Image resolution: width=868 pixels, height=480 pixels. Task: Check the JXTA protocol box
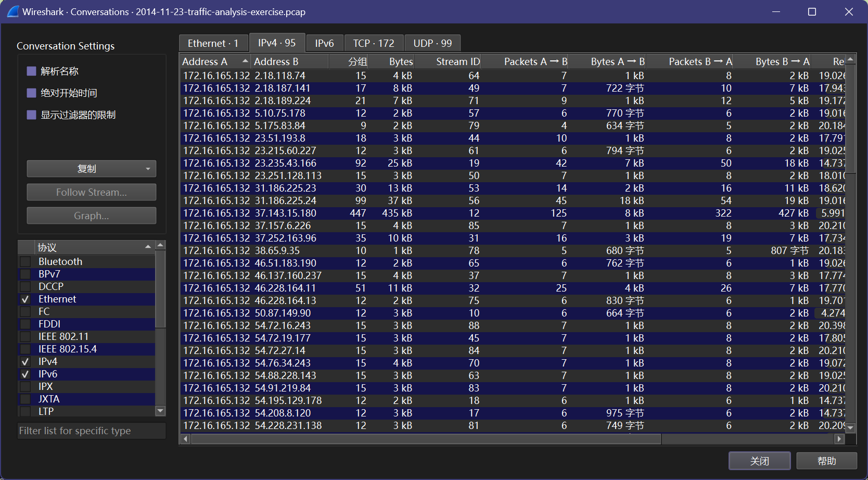(x=25, y=399)
